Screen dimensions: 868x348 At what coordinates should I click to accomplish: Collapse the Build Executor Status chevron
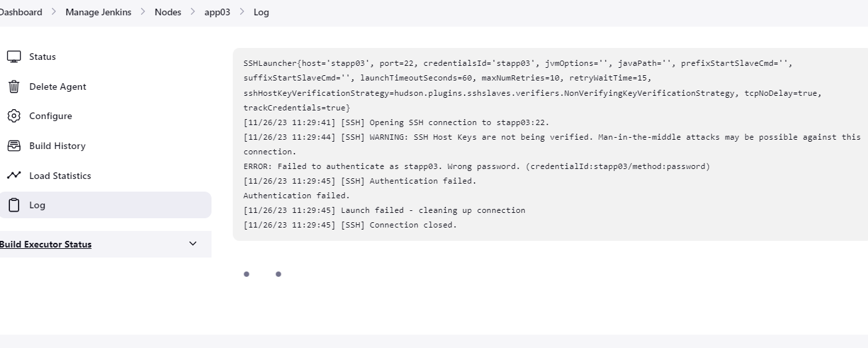tap(193, 244)
